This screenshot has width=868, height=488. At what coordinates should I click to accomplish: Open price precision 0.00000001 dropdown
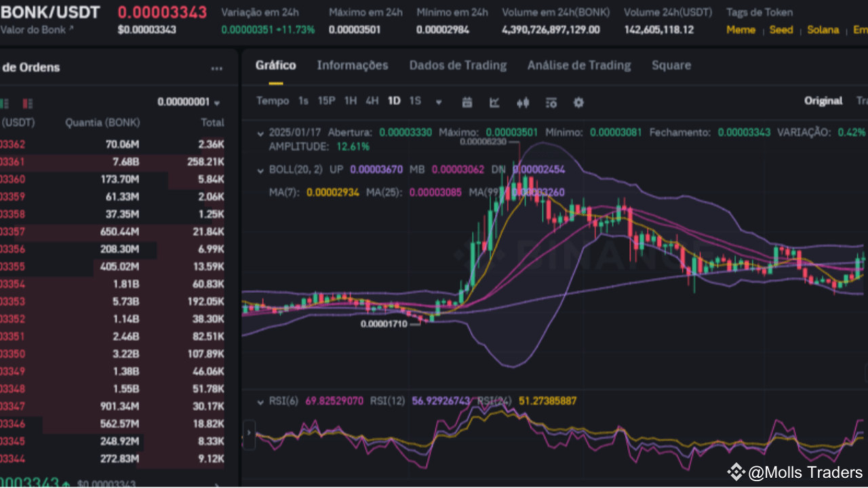pos(189,102)
